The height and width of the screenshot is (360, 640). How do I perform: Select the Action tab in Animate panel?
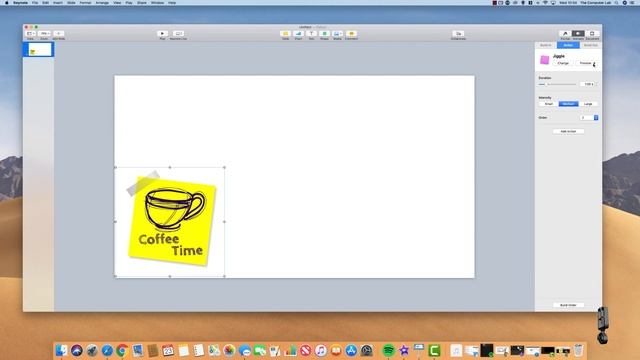(568, 45)
